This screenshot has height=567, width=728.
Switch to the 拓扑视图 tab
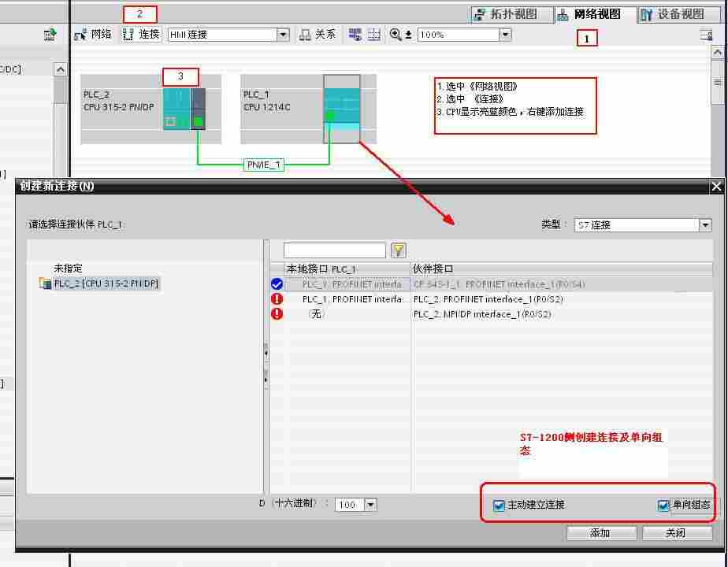pos(506,14)
